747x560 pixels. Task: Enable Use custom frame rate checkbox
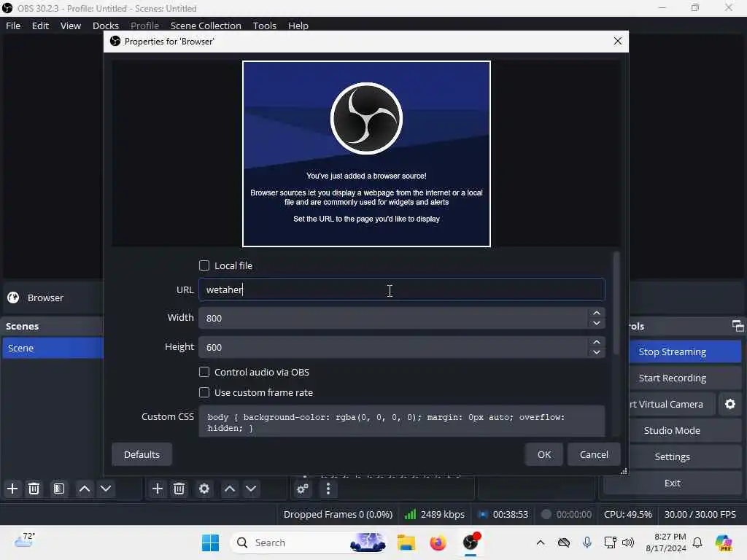click(204, 392)
